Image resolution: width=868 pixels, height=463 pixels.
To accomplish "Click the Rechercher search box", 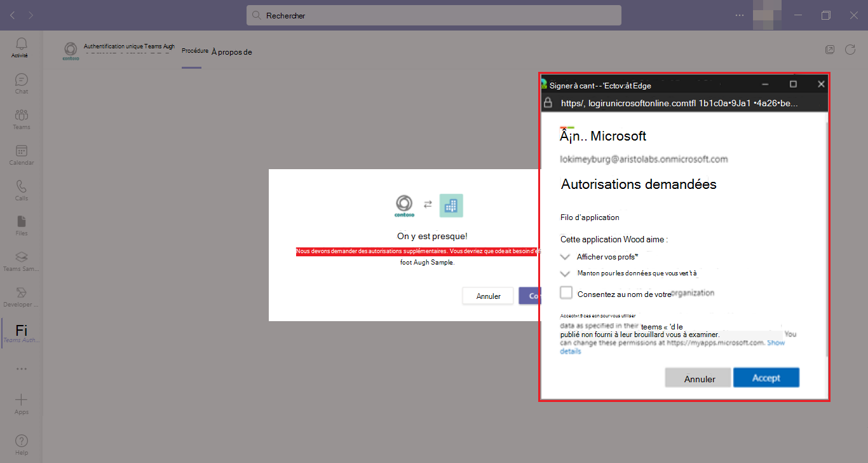I will click(x=434, y=15).
